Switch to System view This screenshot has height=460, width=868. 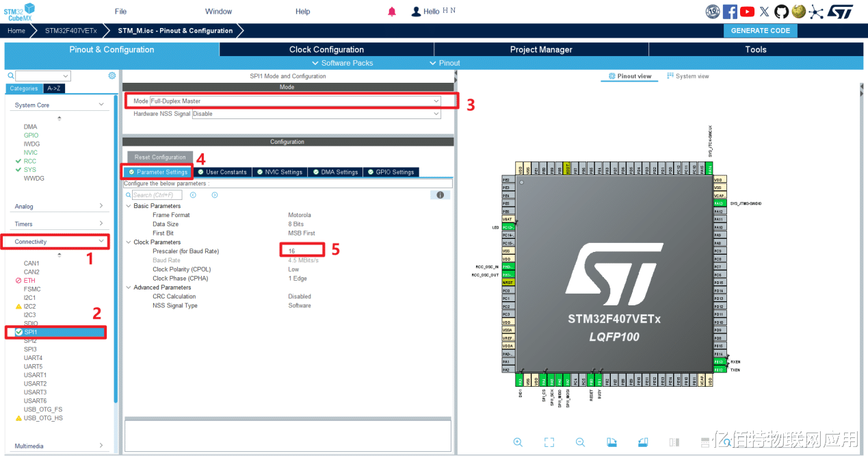coord(688,76)
